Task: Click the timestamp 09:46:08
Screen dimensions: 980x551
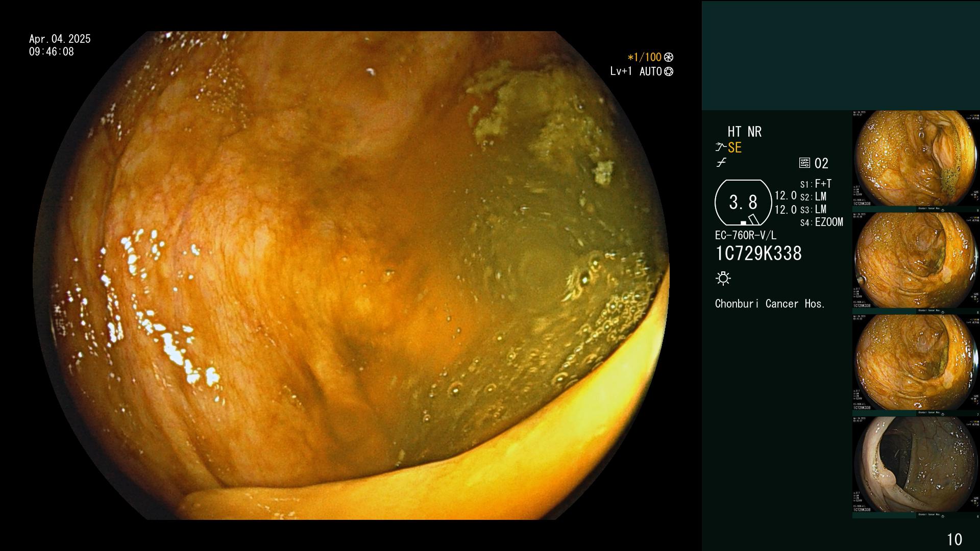Action: tap(52, 52)
